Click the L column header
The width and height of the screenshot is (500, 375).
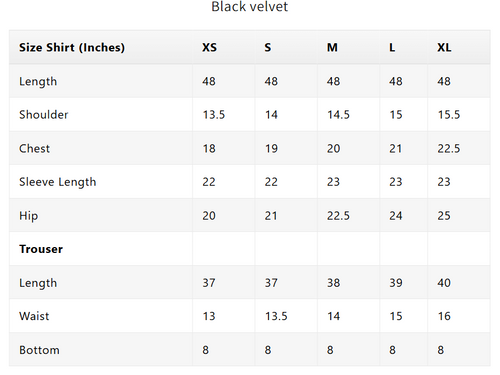point(392,48)
